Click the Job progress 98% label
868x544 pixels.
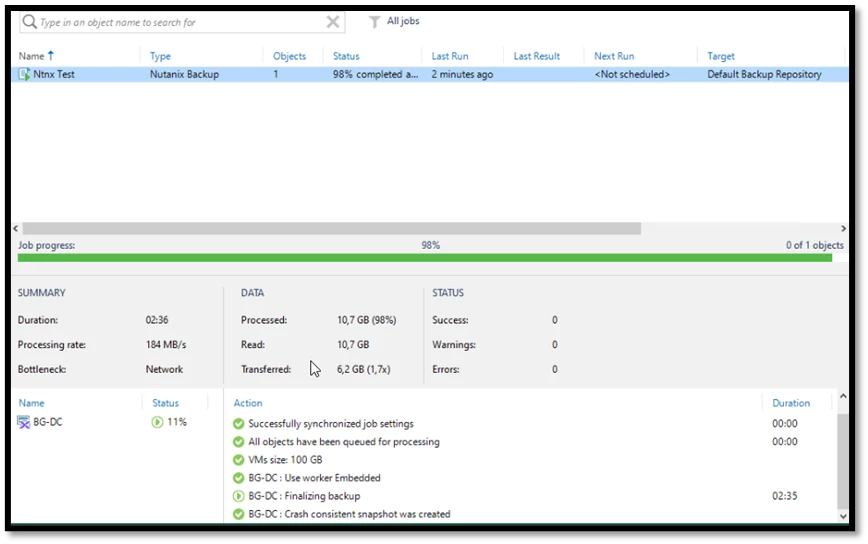tap(431, 245)
